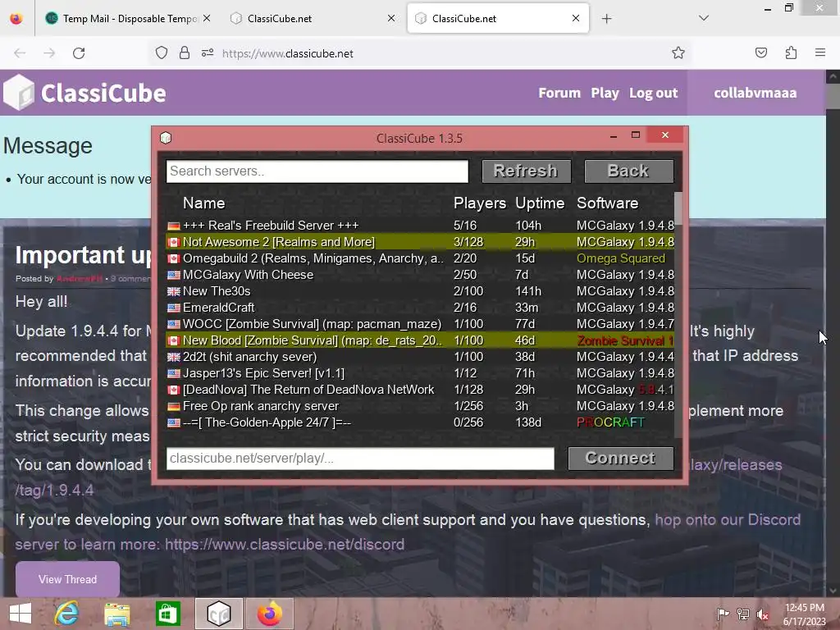Sort servers by Software column

pyautogui.click(x=607, y=203)
